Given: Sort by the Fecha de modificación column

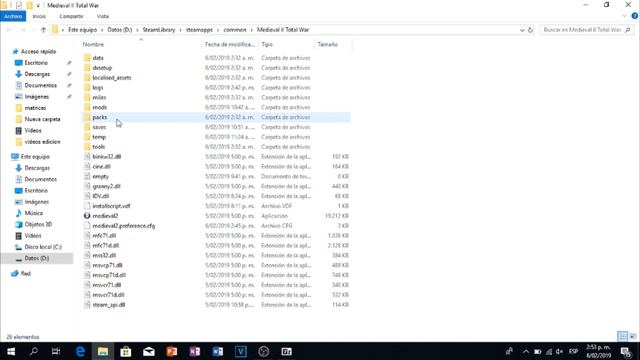Looking at the screenshot, I should pyautogui.click(x=229, y=44).
